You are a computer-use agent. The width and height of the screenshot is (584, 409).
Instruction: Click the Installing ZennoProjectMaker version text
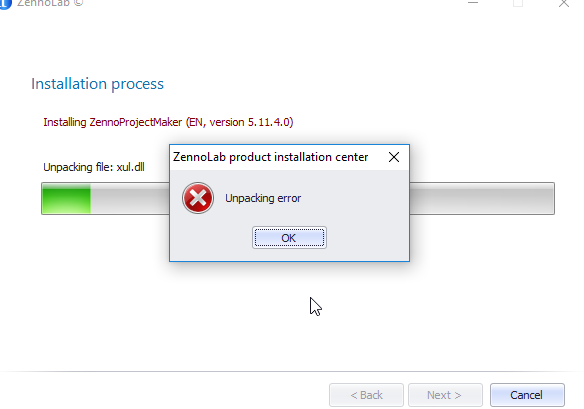click(168, 123)
